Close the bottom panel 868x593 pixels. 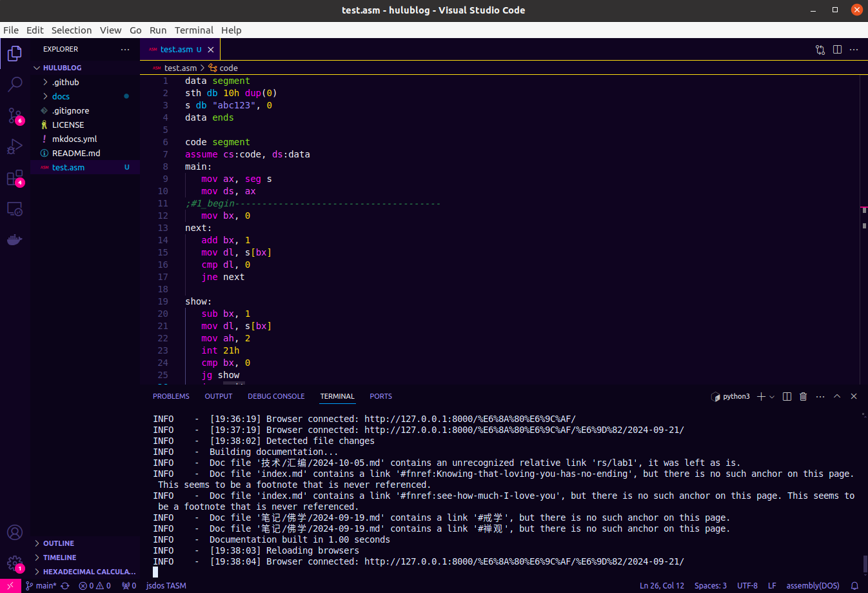point(854,397)
